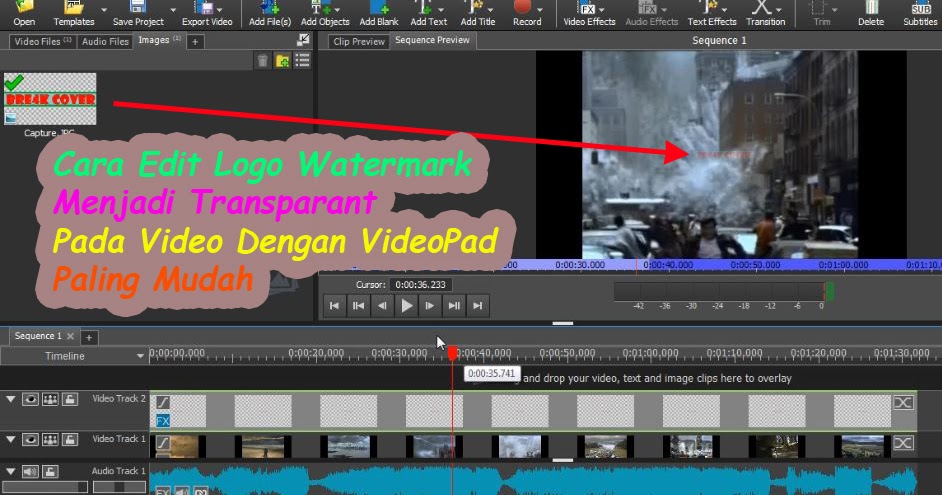
Task: Click the FX icon on Audio Track 1 clip
Action: click(x=162, y=491)
